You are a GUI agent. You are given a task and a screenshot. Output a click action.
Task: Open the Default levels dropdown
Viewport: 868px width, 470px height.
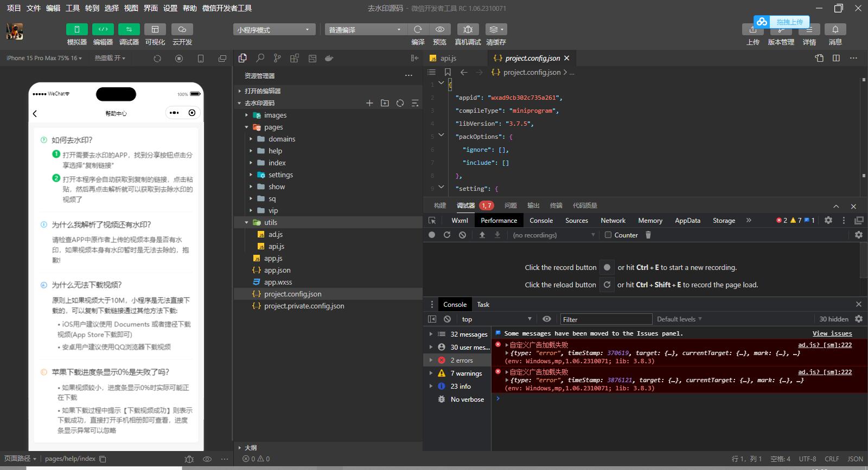tap(679, 319)
